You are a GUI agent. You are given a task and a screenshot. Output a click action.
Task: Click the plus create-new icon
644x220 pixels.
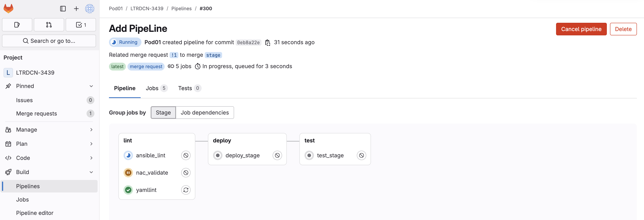click(76, 9)
